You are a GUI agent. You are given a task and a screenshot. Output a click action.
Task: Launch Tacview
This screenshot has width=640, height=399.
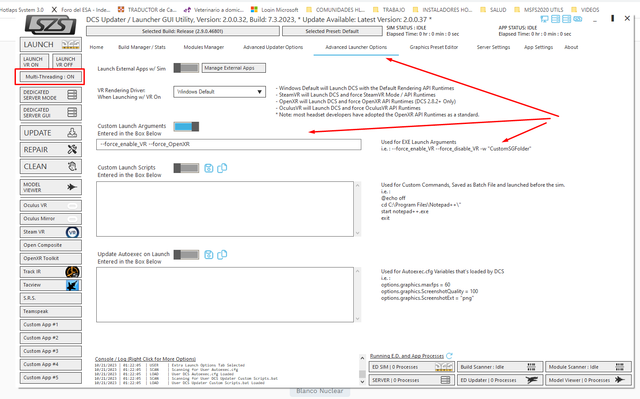click(51, 285)
